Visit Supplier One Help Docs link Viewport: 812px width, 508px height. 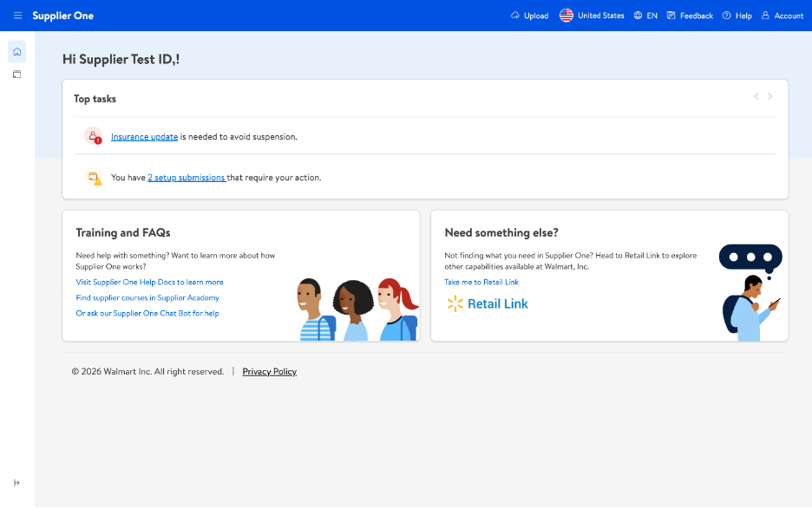[150, 282]
